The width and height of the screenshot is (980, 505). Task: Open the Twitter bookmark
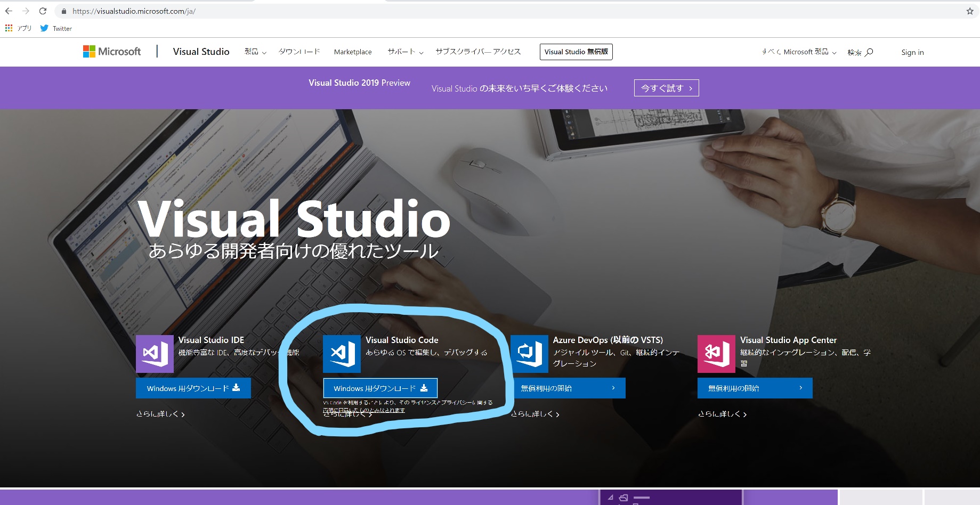point(56,28)
